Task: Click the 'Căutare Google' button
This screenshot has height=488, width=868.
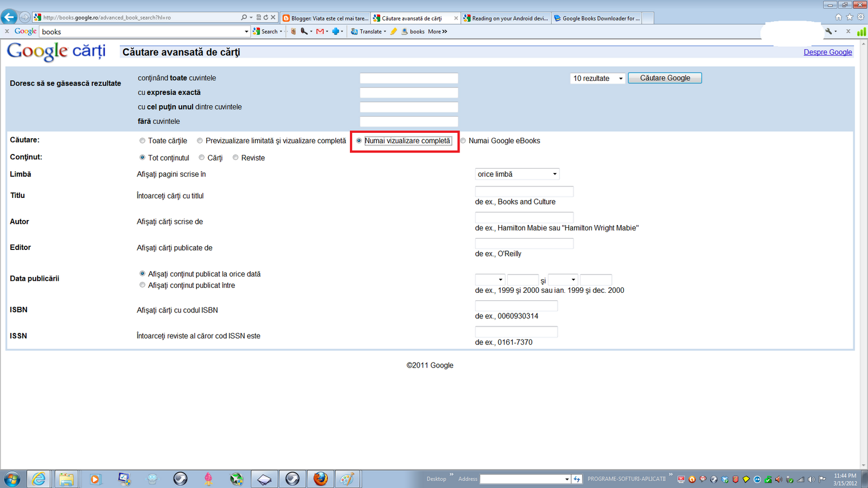Action: [x=665, y=78]
